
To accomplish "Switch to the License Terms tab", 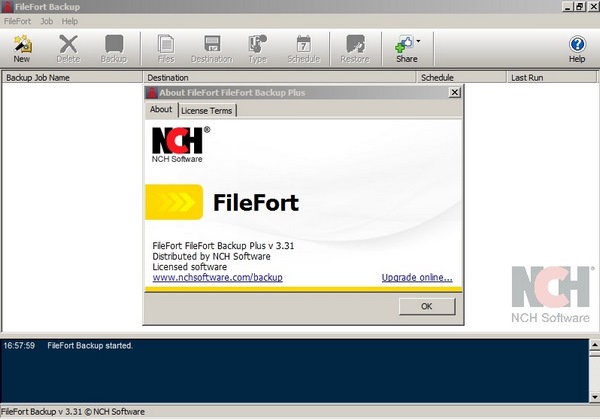I will [x=207, y=111].
